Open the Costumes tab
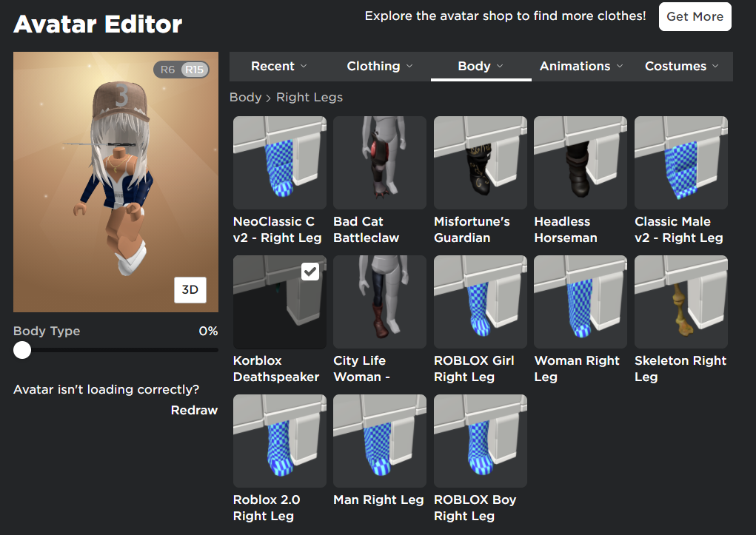 [682, 66]
